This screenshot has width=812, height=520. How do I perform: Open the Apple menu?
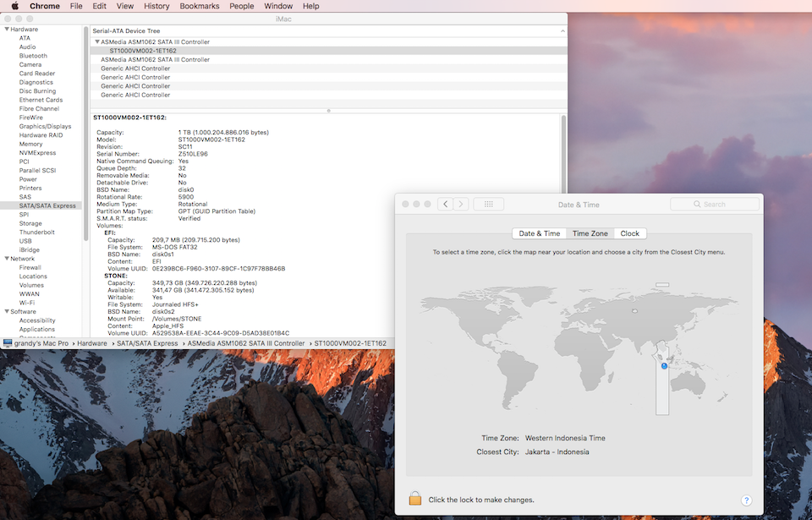coord(14,6)
